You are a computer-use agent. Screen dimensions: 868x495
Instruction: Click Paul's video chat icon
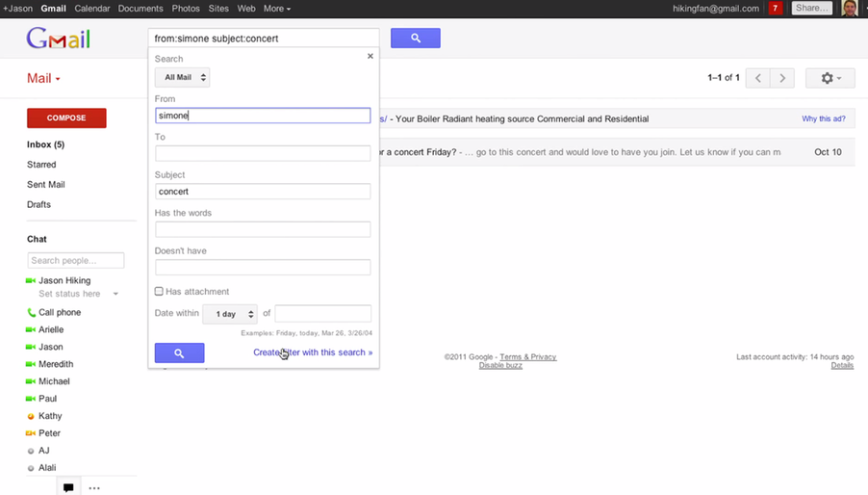tap(31, 398)
